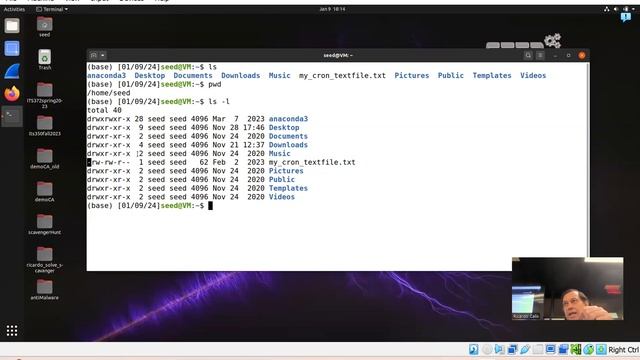This screenshot has width=640, height=360.
Task: Click Public in the ls -l listing
Action: [282, 180]
